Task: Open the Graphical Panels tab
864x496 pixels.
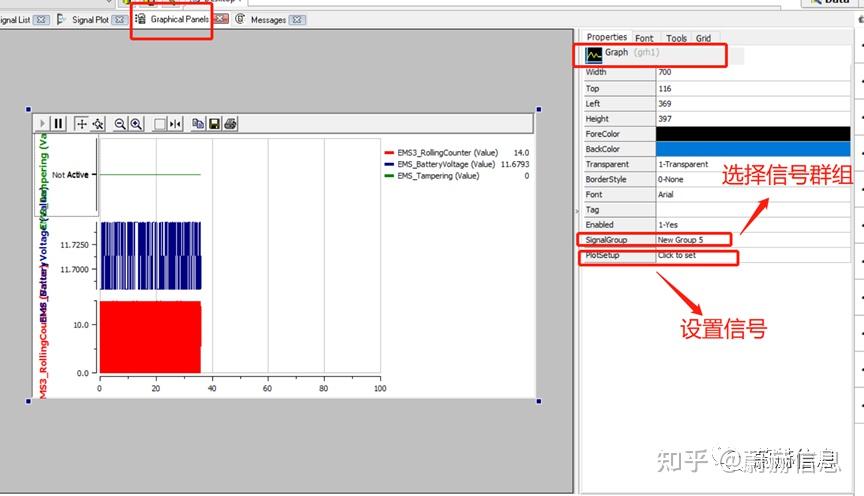Action: pos(172,19)
